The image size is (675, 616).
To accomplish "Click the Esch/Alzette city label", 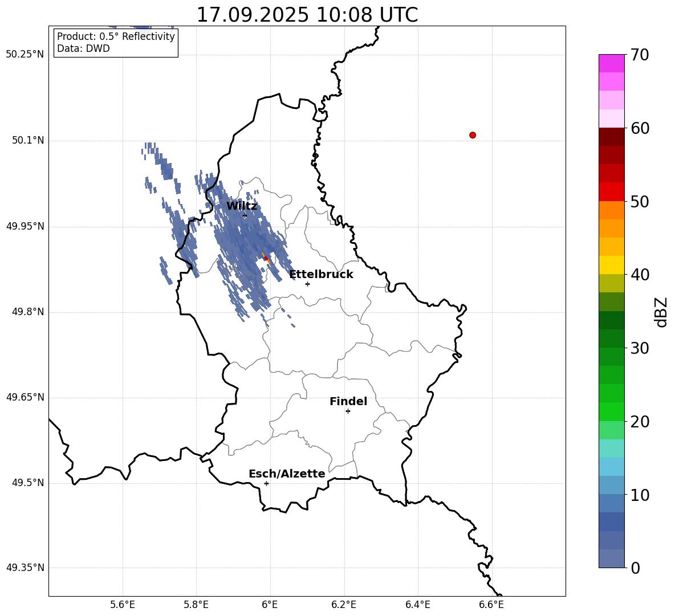I will pyautogui.click(x=287, y=474).
